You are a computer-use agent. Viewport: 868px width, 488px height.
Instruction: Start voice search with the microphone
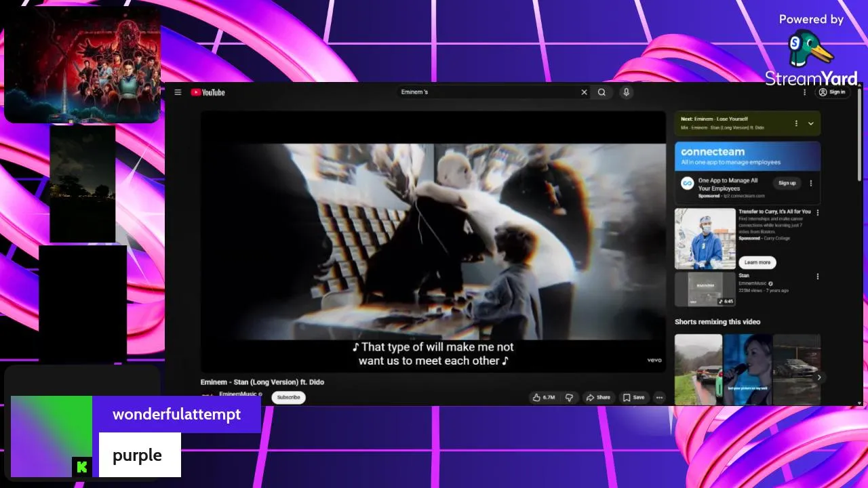coord(626,92)
